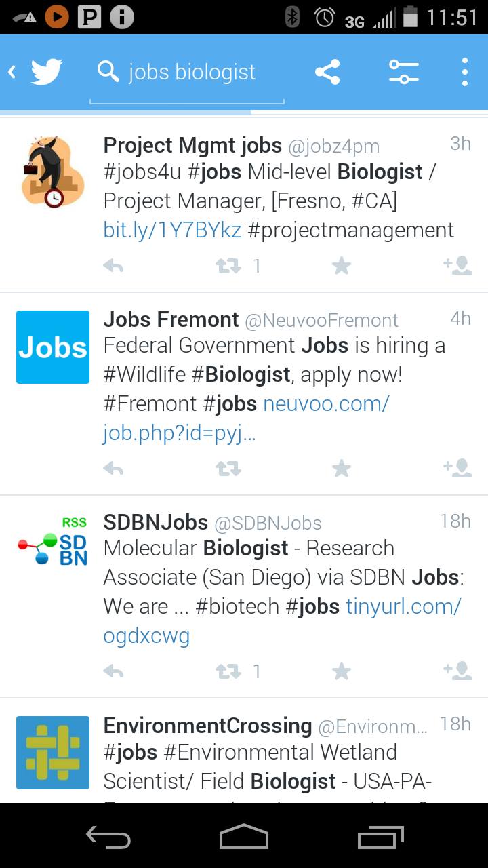Follow the Jobs Fremont account
488x868 pixels.
coord(457,468)
